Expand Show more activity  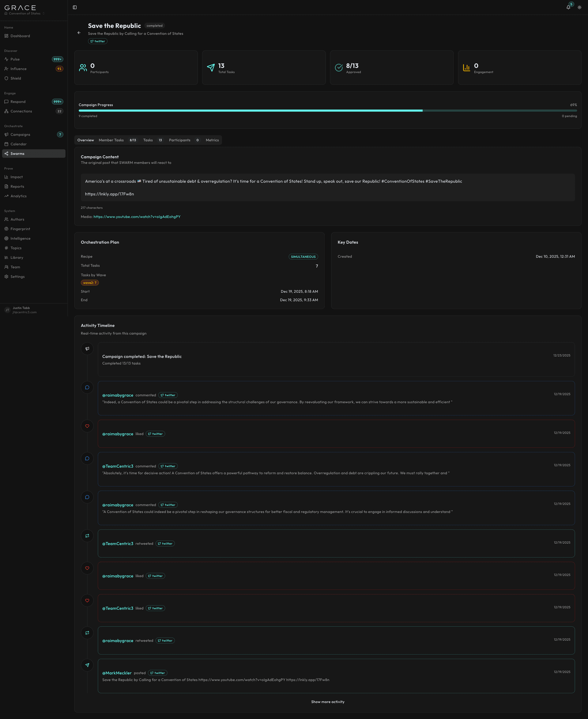pos(327,702)
